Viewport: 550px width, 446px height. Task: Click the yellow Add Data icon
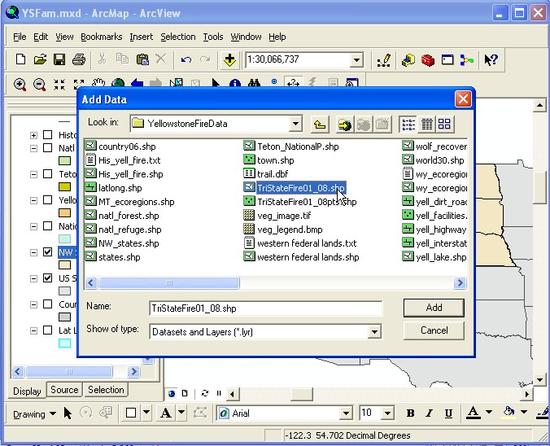click(230, 60)
